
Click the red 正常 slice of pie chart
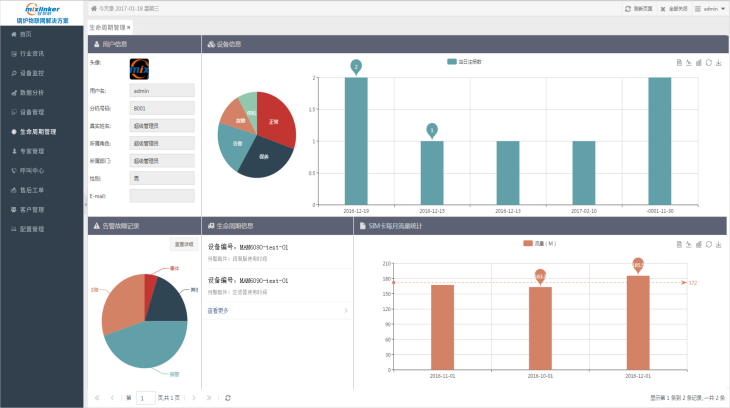click(x=277, y=124)
